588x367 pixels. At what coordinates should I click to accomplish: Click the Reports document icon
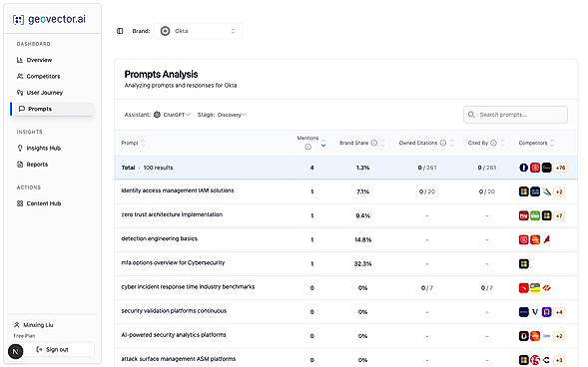[20, 164]
